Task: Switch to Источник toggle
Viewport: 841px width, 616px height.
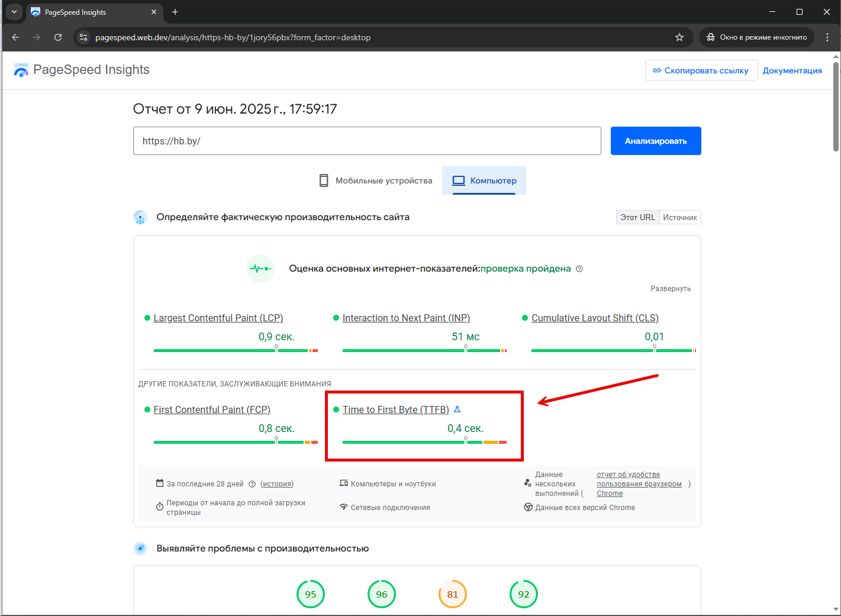Action: pyautogui.click(x=680, y=217)
